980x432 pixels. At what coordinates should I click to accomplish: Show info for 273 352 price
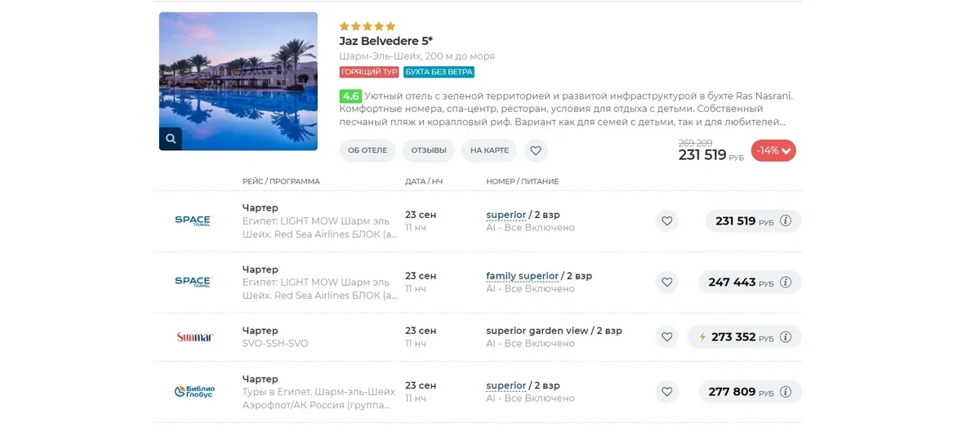[786, 336]
